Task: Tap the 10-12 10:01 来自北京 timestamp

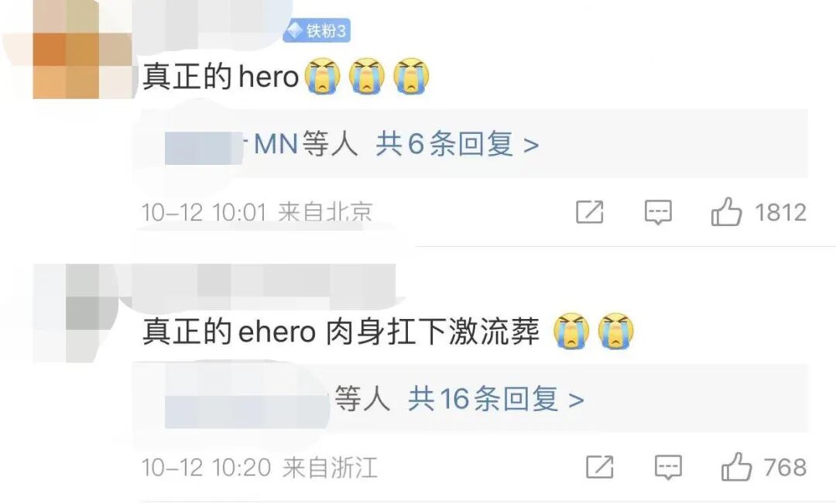Action: click(257, 212)
